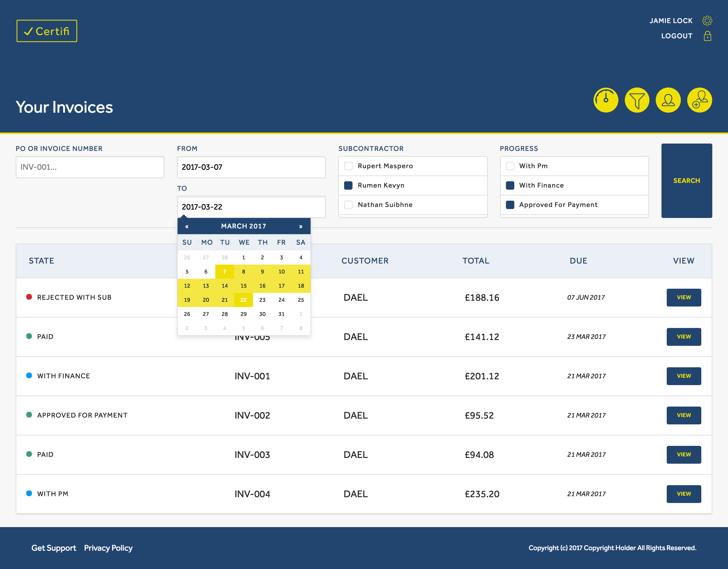Click the funnel filter icon
The height and width of the screenshot is (569, 728).
[x=637, y=100]
